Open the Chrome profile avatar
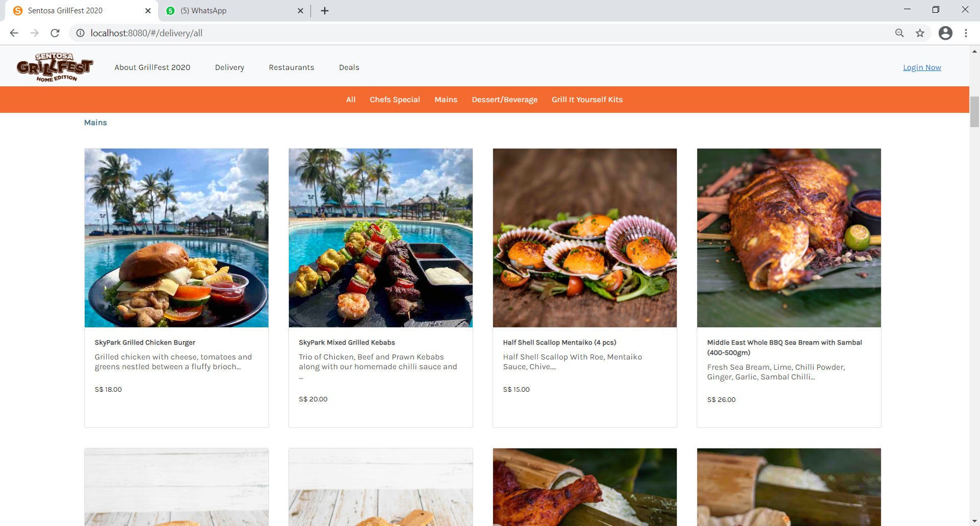This screenshot has height=526, width=980. click(x=945, y=33)
